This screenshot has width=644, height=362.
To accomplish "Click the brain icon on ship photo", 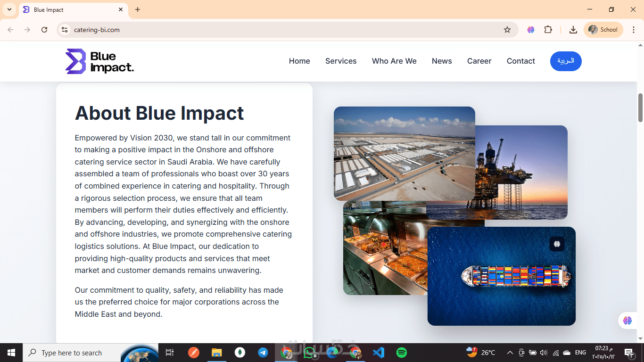I will [557, 244].
